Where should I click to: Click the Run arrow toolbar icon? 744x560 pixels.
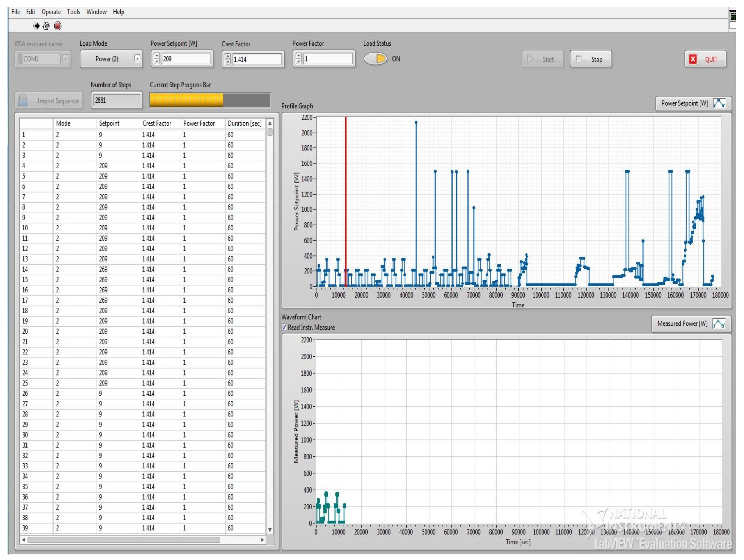(x=36, y=26)
